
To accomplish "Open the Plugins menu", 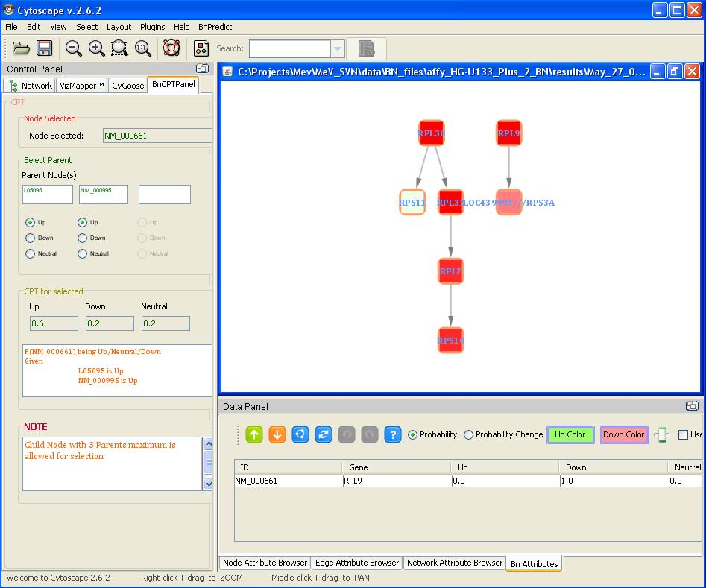I will [152, 27].
